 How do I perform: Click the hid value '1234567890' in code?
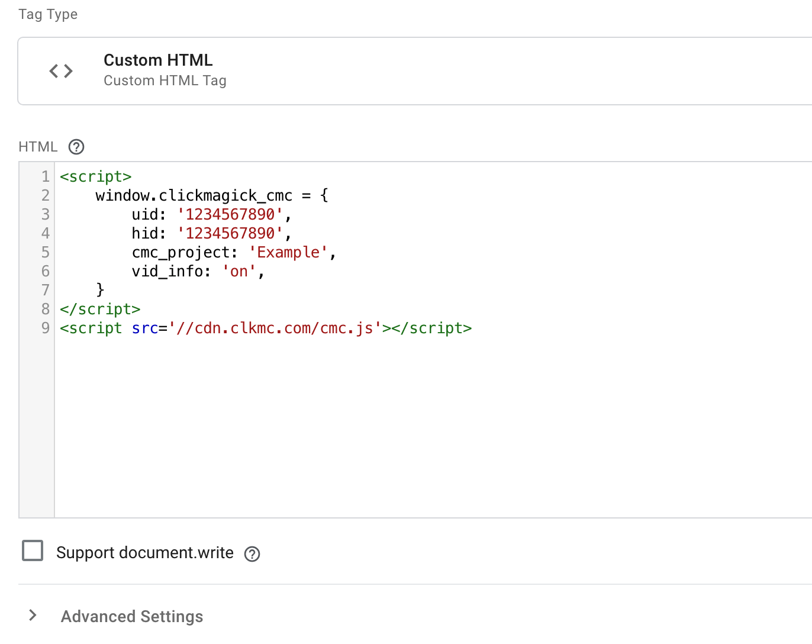(x=230, y=234)
